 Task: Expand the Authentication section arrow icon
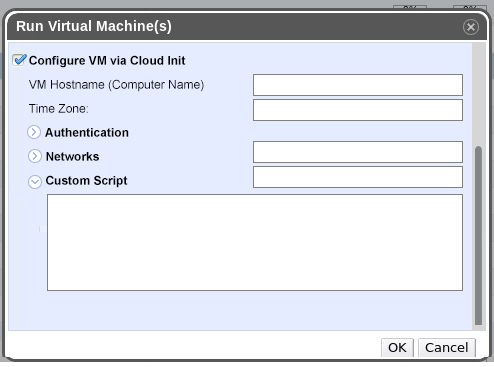point(34,132)
